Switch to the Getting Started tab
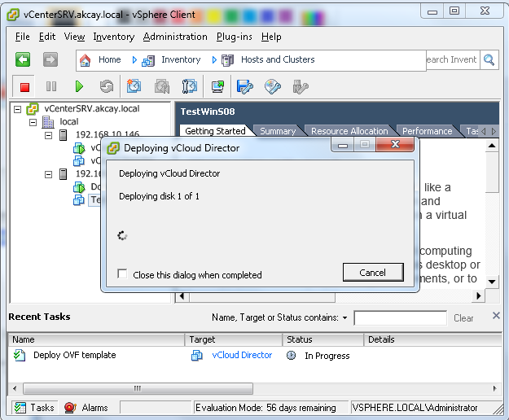 pyautogui.click(x=215, y=131)
